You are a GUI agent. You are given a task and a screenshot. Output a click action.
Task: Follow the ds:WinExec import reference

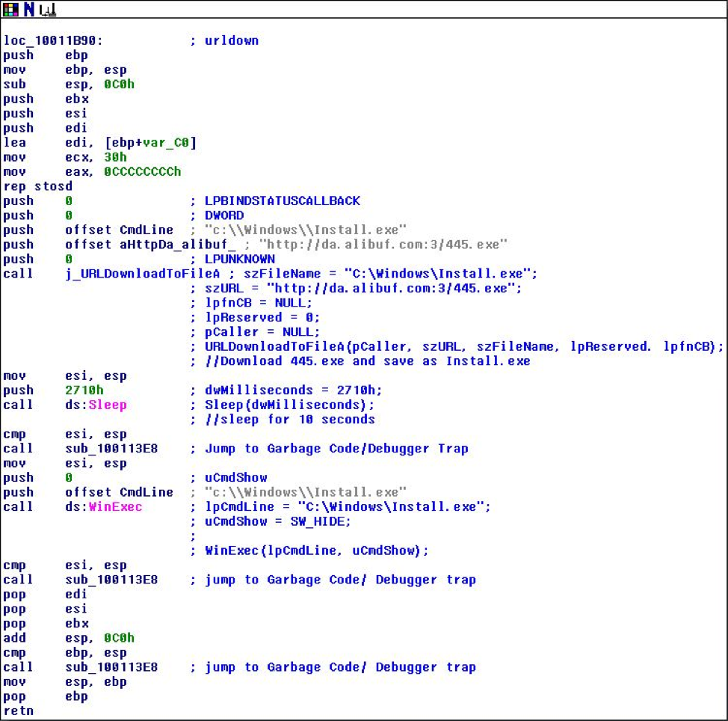[x=104, y=507]
